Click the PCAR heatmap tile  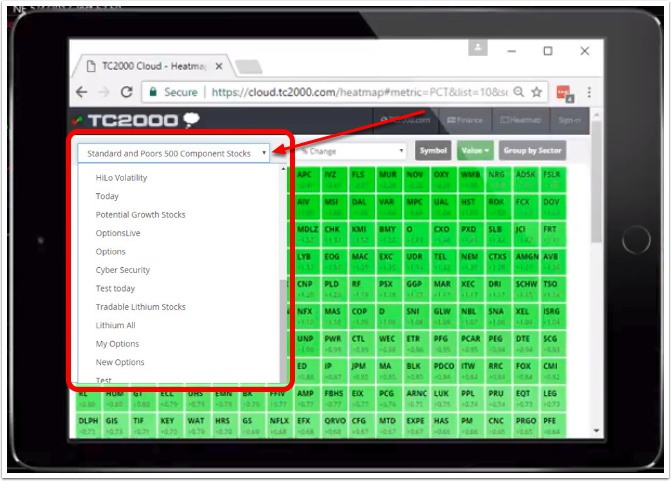[x=471, y=344]
